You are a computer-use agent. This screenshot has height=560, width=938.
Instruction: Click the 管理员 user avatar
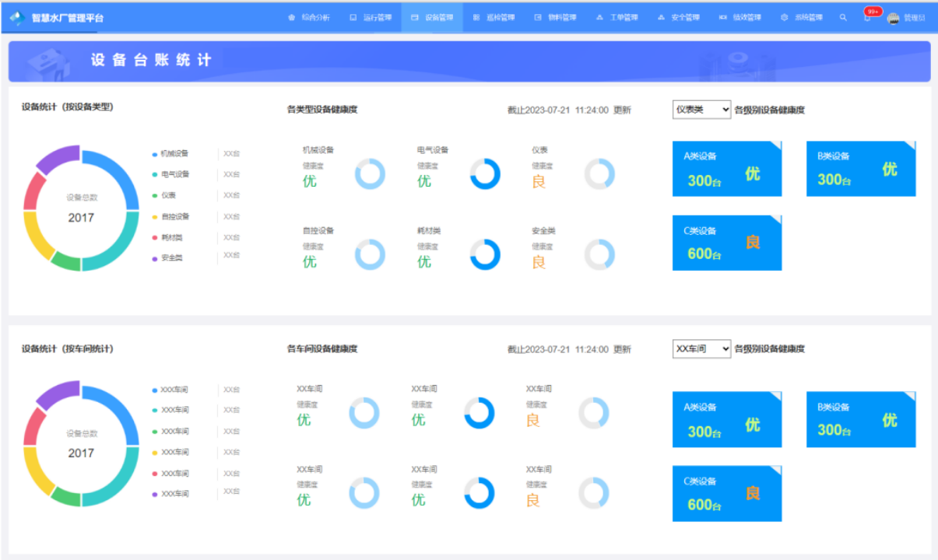coord(894,18)
